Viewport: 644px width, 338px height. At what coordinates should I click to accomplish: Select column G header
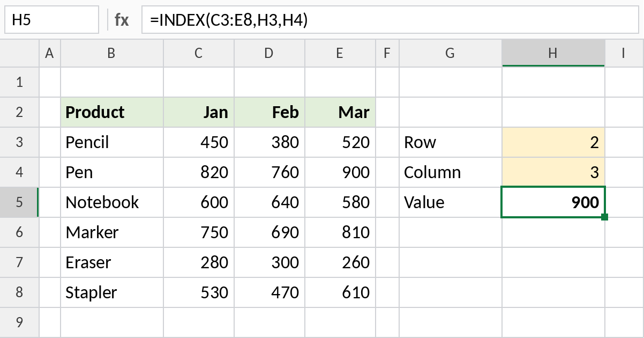[x=451, y=53]
